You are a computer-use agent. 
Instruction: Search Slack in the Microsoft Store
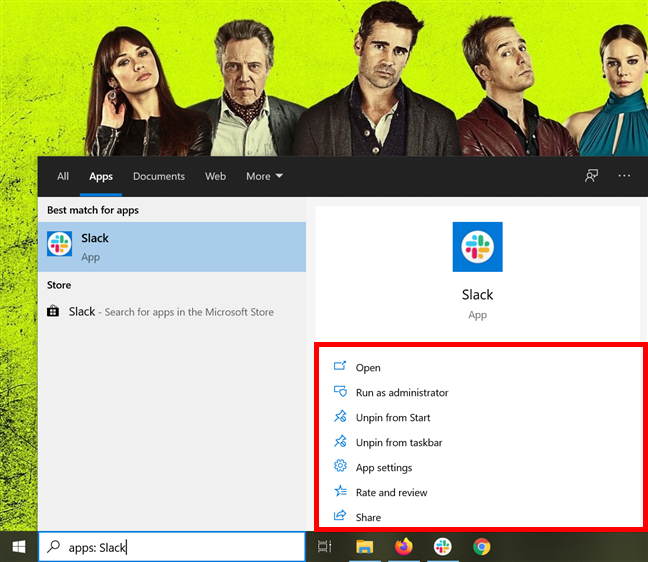(172, 312)
